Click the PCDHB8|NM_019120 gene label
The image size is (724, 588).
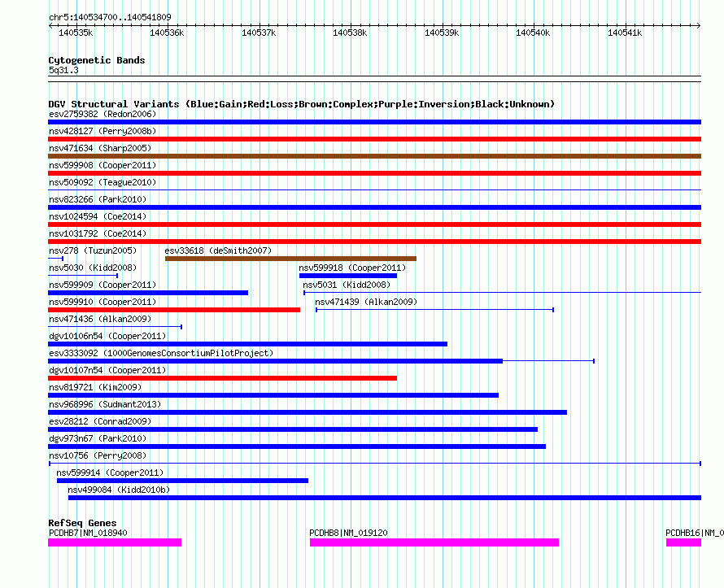click(x=348, y=533)
